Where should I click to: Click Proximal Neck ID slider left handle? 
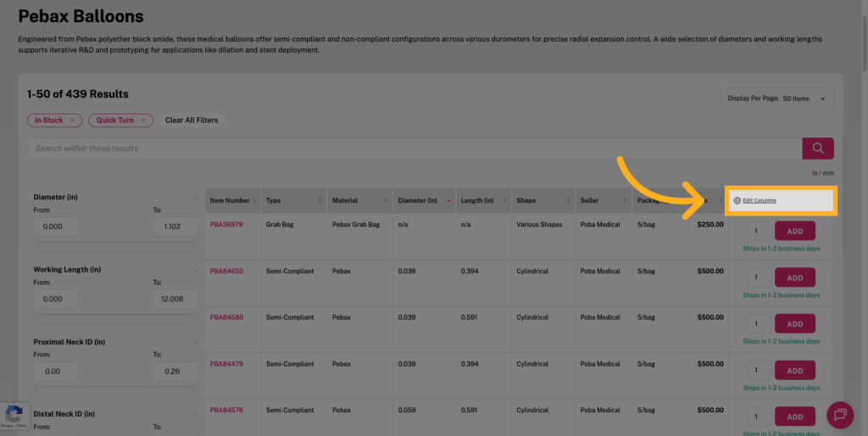click(x=36, y=388)
